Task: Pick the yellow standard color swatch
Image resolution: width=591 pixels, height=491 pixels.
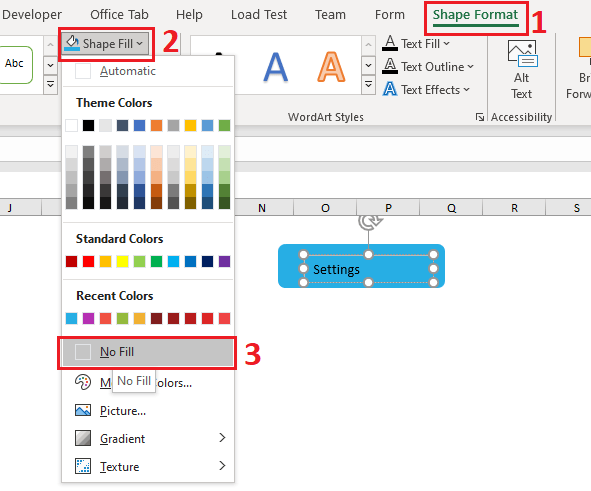Action: [x=122, y=261]
